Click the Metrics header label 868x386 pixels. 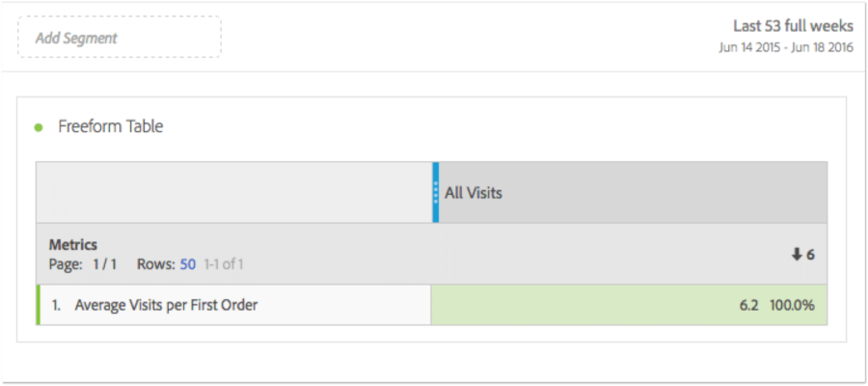73,245
